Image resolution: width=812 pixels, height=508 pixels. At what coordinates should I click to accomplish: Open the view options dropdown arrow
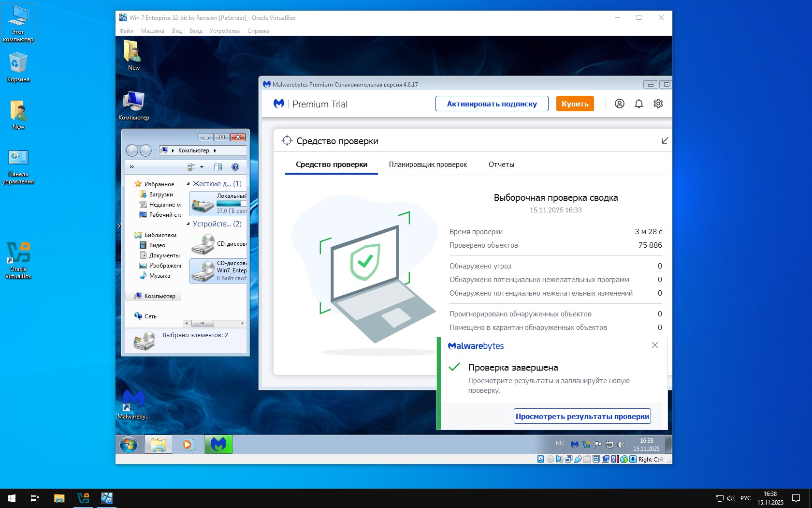pyautogui.click(x=202, y=167)
